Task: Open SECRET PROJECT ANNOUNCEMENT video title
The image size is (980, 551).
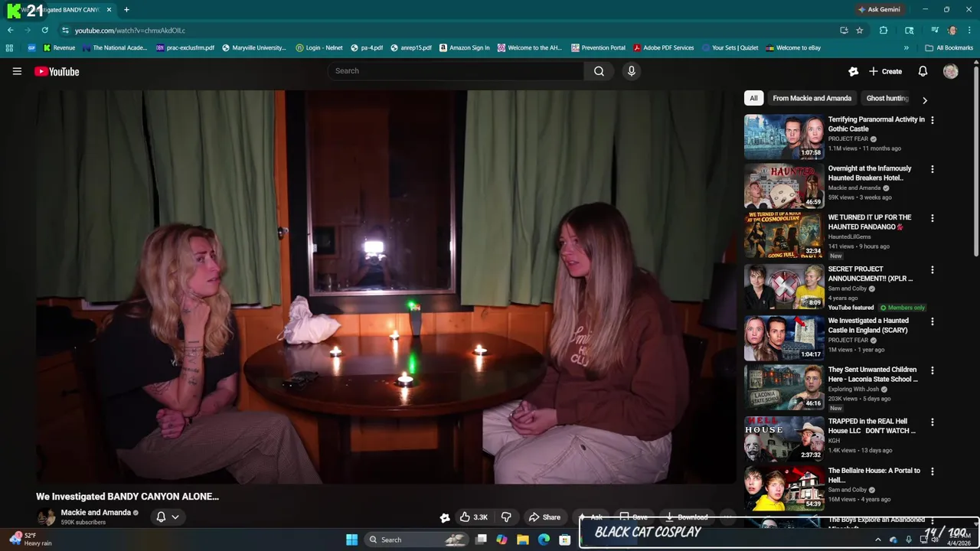Action: click(x=871, y=274)
